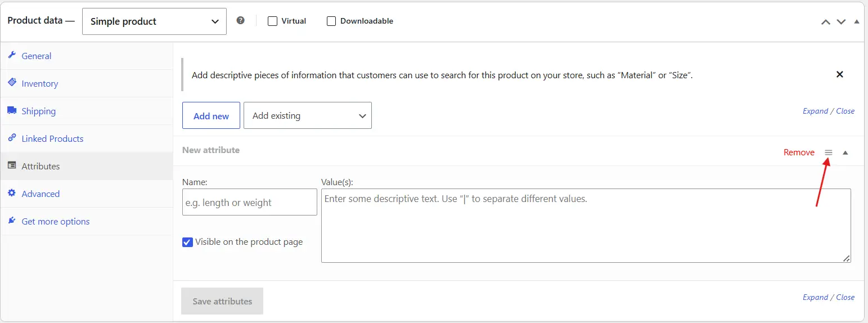Viewport: 868px width, 323px height.
Task: Open the Add existing dropdown
Action: tap(308, 115)
